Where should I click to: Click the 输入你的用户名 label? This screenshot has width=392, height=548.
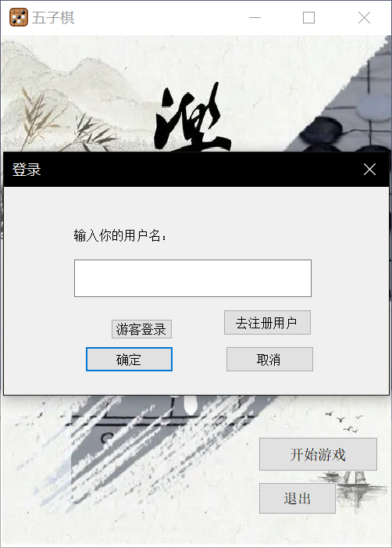pos(120,235)
